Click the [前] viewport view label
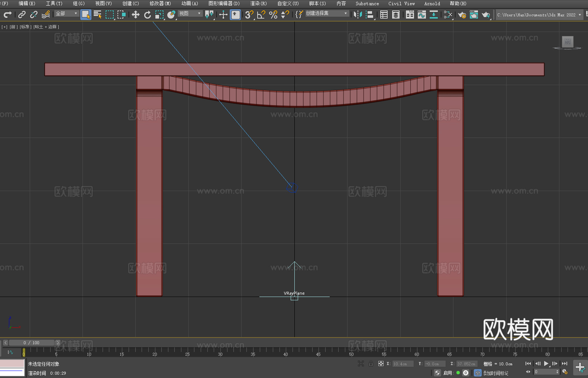The image size is (588, 378). pos(13,27)
